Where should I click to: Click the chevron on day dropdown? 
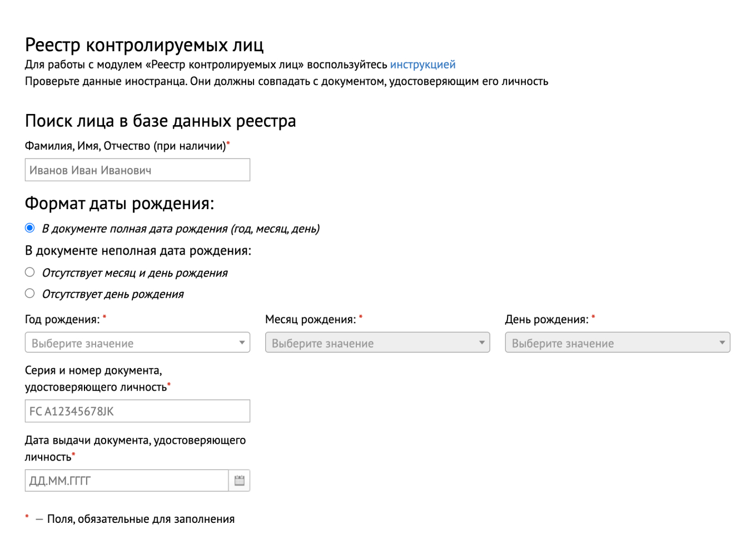click(722, 343)
